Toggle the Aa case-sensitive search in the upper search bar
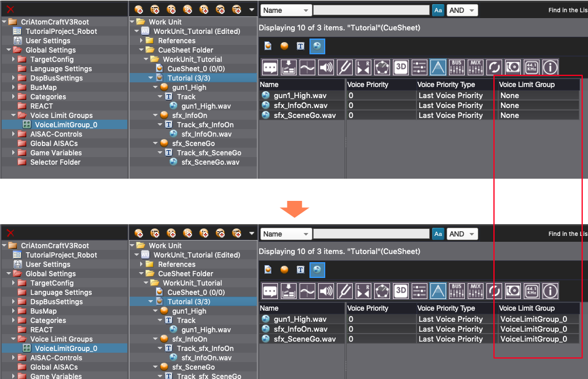Viewport: 588px width, 379px height. click(x=438, y=10)
